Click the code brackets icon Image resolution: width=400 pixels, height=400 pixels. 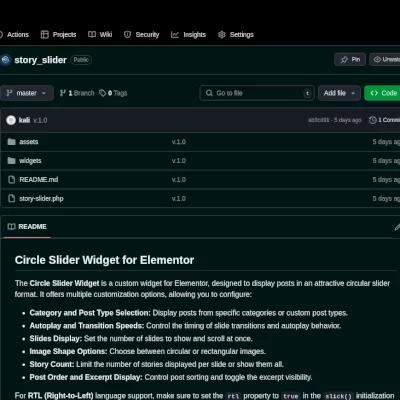coord(374,93)
